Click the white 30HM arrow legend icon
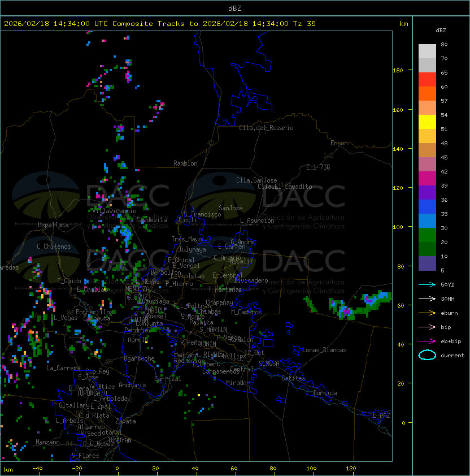The image size is (470, 476). click(x=427, y=298)
